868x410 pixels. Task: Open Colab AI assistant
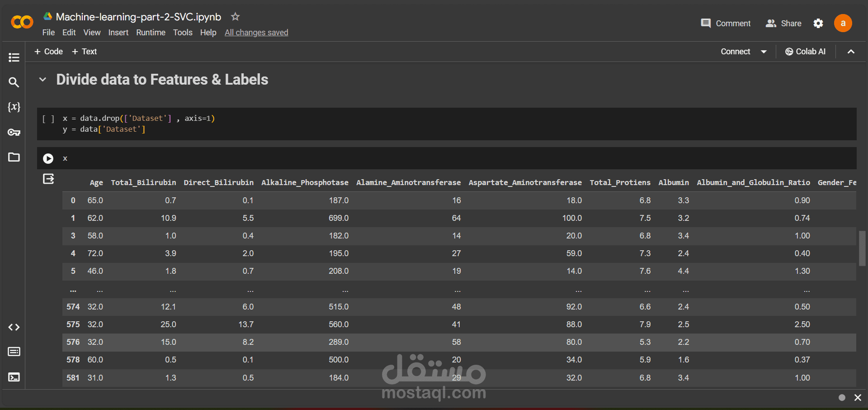pyautogui.click(x=805, y=52)
